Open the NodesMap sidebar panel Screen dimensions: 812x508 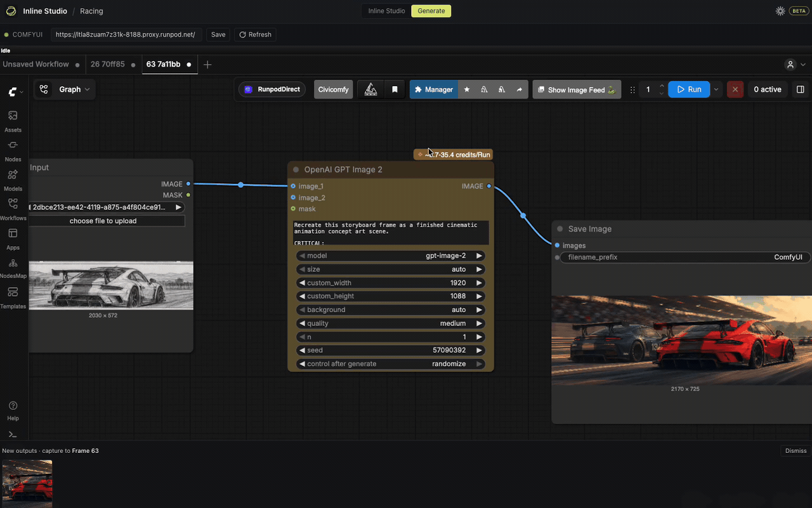[x=13, y=268]
